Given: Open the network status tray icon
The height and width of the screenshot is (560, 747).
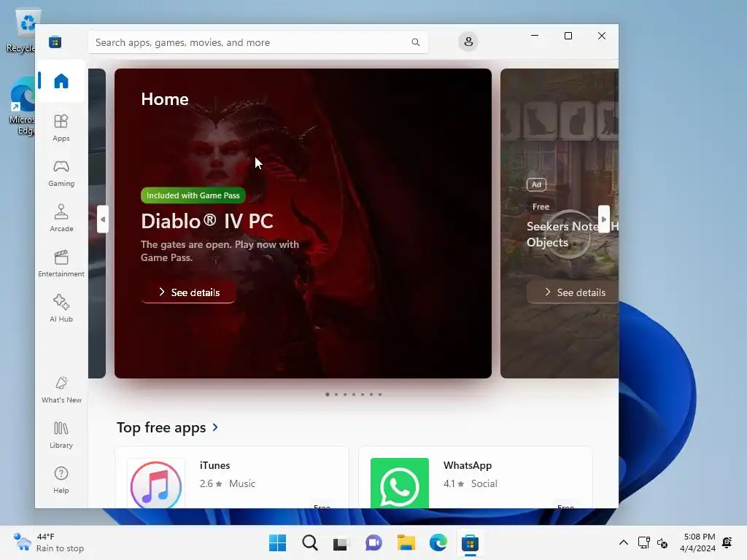Looking at the screenshot, I should tap(643, 542).
